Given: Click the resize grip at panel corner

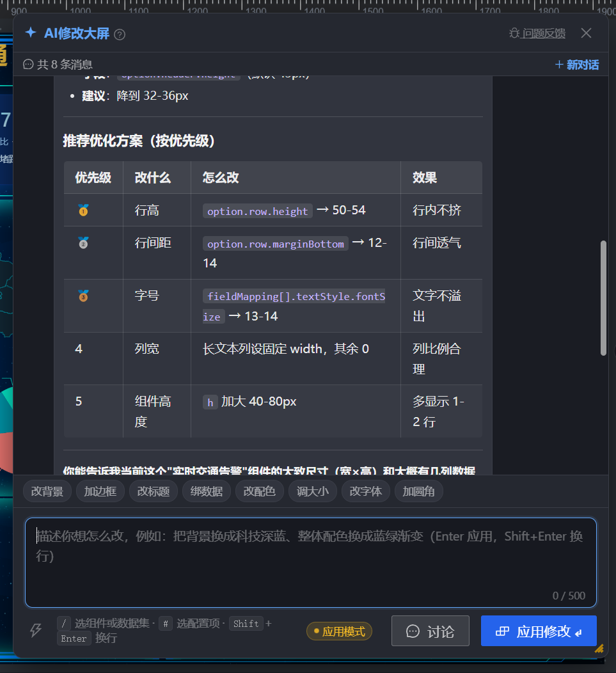Looking at the screenshot, I should point(599,649).
